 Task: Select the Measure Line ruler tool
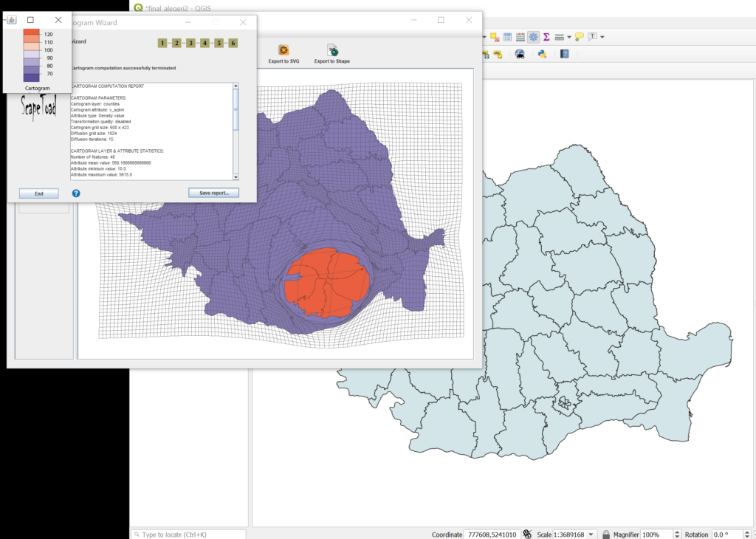[560, 37]
